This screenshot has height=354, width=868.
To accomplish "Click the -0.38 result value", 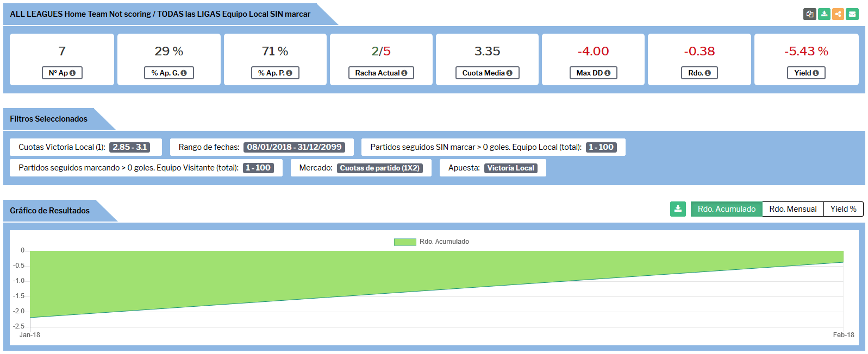I will pos(699,51).
